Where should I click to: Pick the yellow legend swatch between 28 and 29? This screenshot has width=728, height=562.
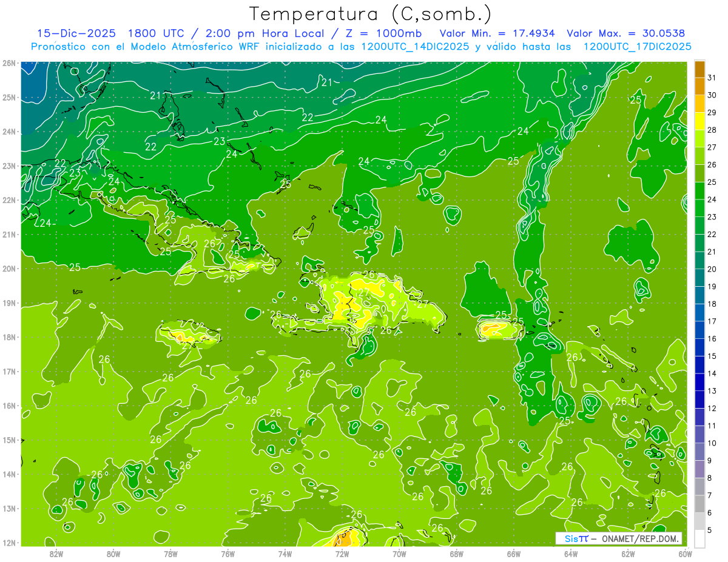coord(700,121)
